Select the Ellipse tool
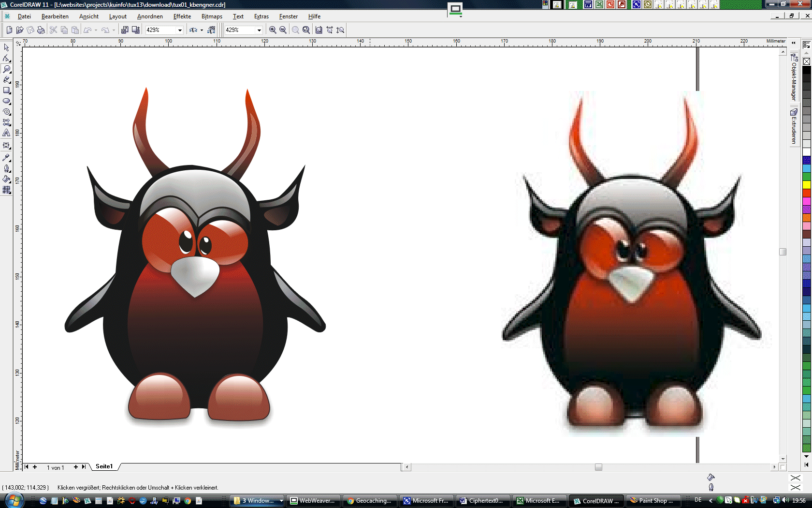 pos(6,101)
